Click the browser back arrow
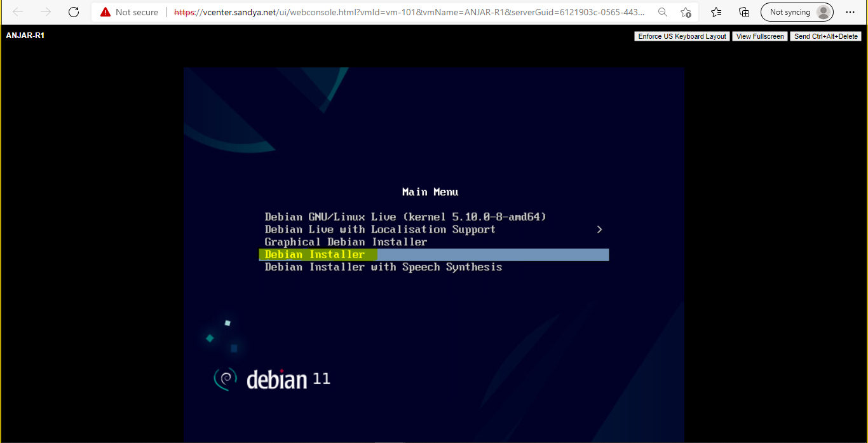The image size is (868, 443). pyautogui.click(x=18, y=12)
